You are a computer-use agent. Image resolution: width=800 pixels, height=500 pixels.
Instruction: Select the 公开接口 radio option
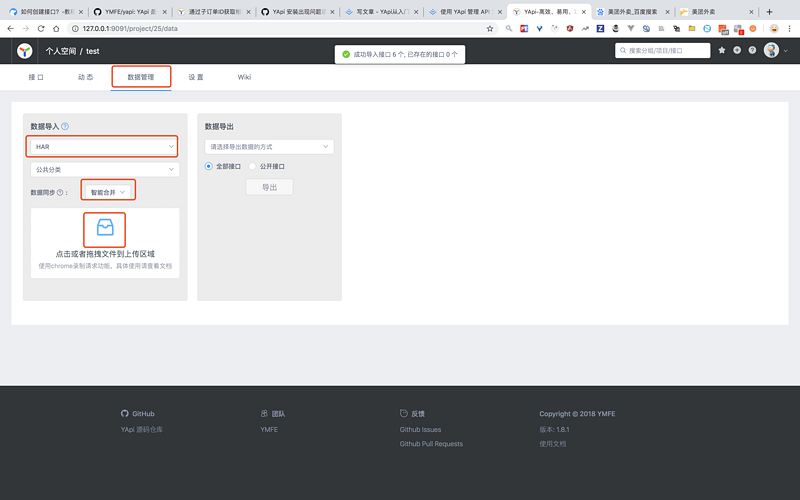(252, 166)
